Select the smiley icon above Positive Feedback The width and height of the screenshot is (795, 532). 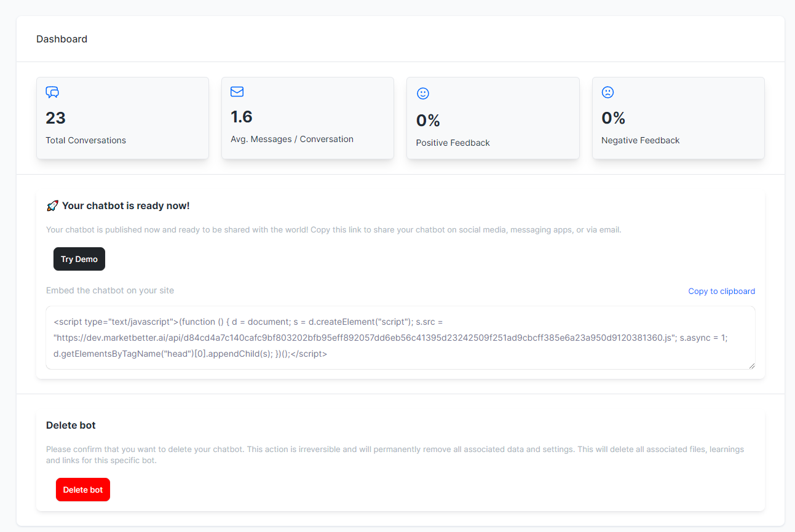pos(423,93)
